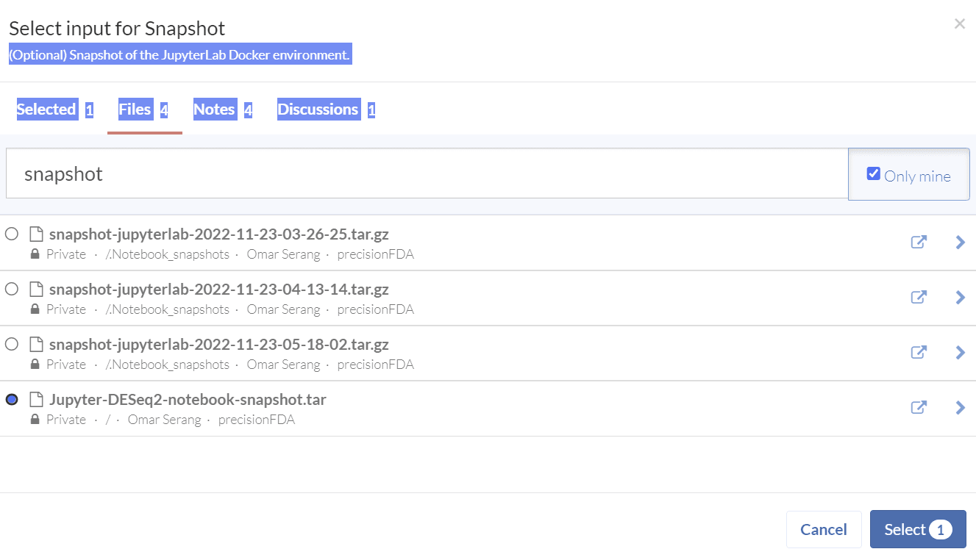Screen dimensions: 976x560
Task: Click file icon of Jupyter-DESeq2-notebook-snapshot.tar
Action: pos(36,400)
